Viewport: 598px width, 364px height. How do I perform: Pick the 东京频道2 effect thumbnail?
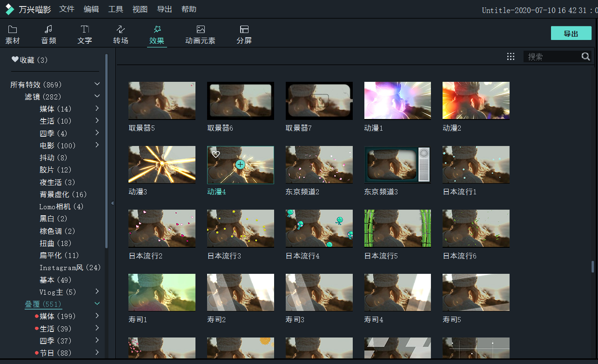coord(319,165)
